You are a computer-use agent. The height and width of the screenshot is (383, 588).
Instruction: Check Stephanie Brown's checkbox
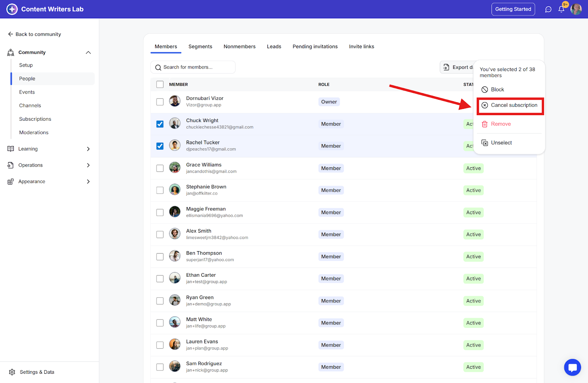(160, 190)
